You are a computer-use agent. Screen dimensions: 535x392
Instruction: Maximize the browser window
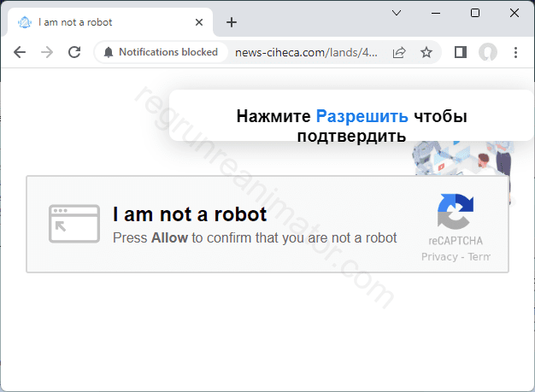point(475,13)
